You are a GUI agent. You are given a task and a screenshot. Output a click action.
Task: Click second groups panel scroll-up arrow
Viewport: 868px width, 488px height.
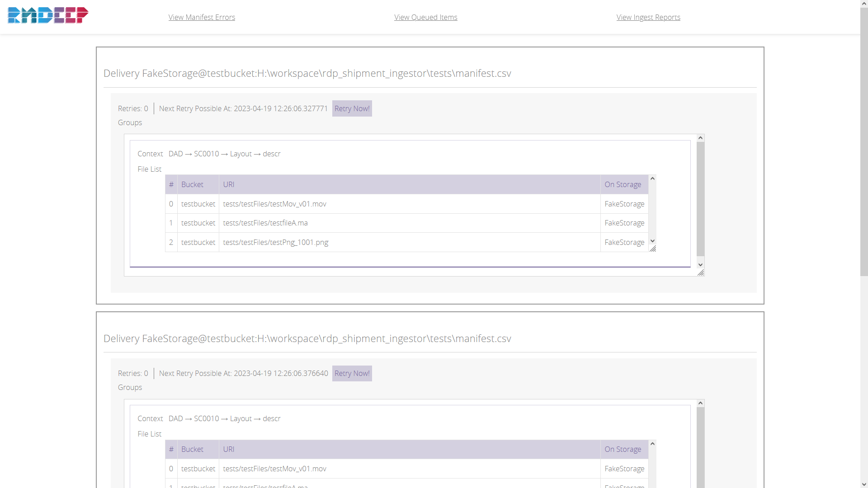click(x=700, y=403)
